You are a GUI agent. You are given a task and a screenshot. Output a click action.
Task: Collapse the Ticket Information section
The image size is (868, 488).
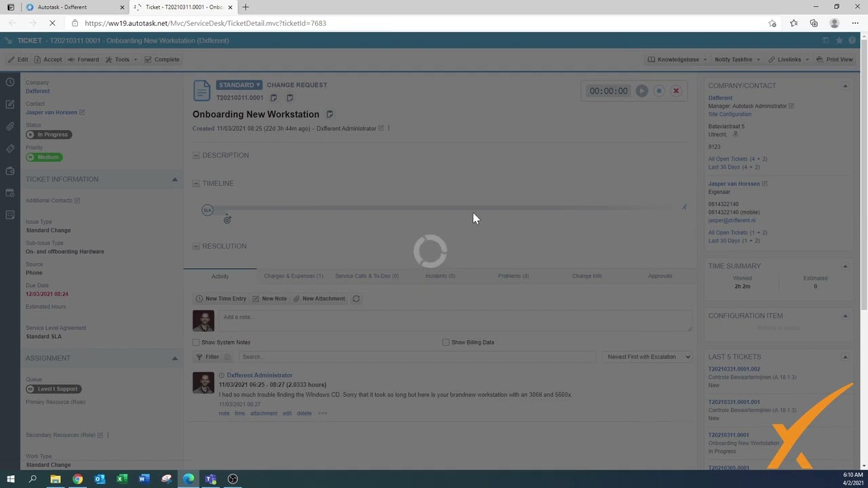click(x=174, y=180)
